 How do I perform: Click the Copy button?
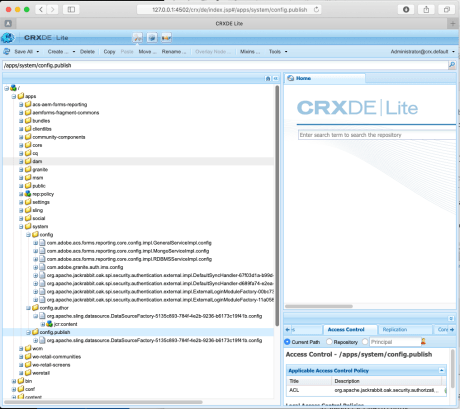(109, 52)
